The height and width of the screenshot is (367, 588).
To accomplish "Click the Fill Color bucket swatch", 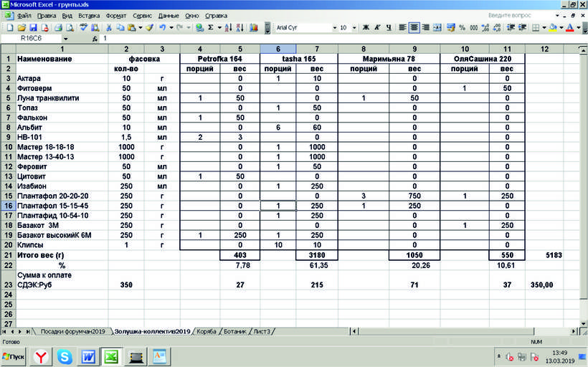I will 553,27.
